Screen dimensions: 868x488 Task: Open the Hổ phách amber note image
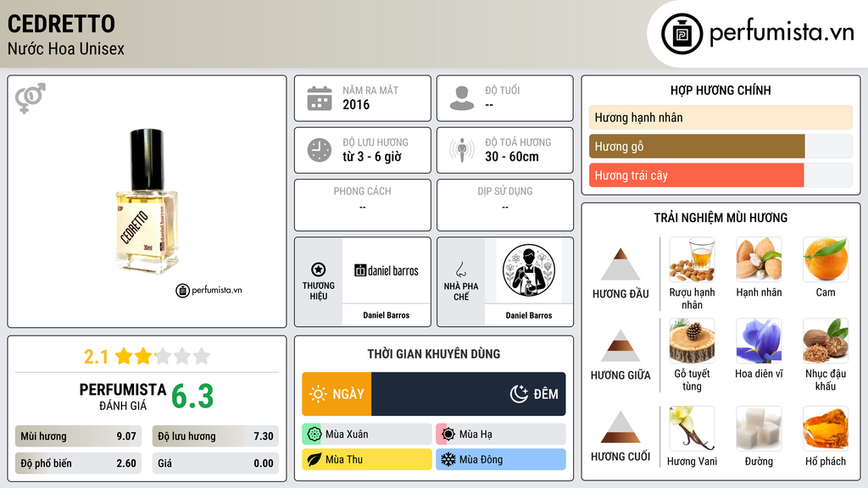826,429
